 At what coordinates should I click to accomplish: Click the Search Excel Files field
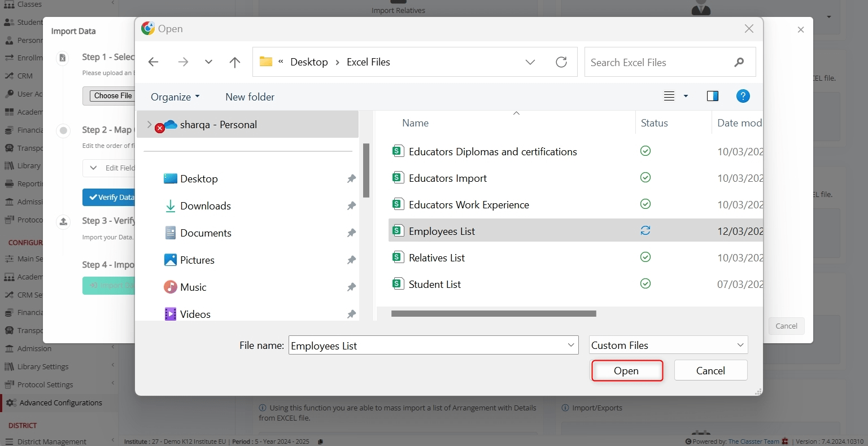pyautogui.click(x=658, y=63)
